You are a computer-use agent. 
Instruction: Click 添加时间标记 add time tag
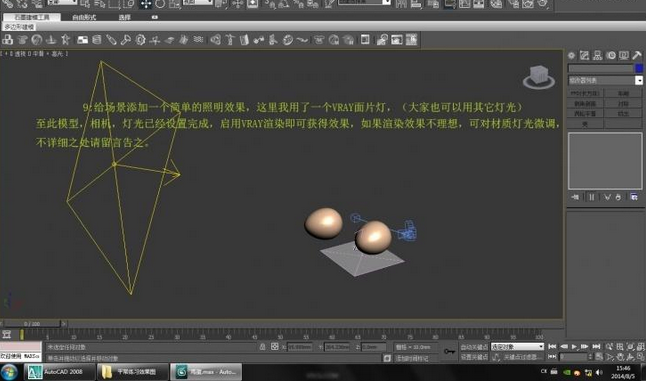coord(412,358)
